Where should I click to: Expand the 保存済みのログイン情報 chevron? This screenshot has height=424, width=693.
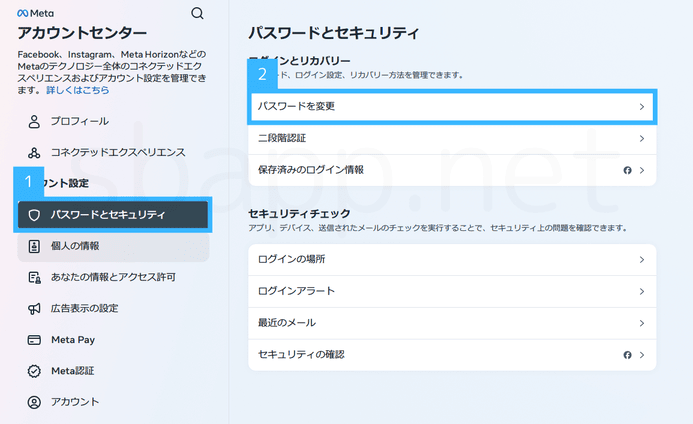pyautogui.click(x=642, y=170)
